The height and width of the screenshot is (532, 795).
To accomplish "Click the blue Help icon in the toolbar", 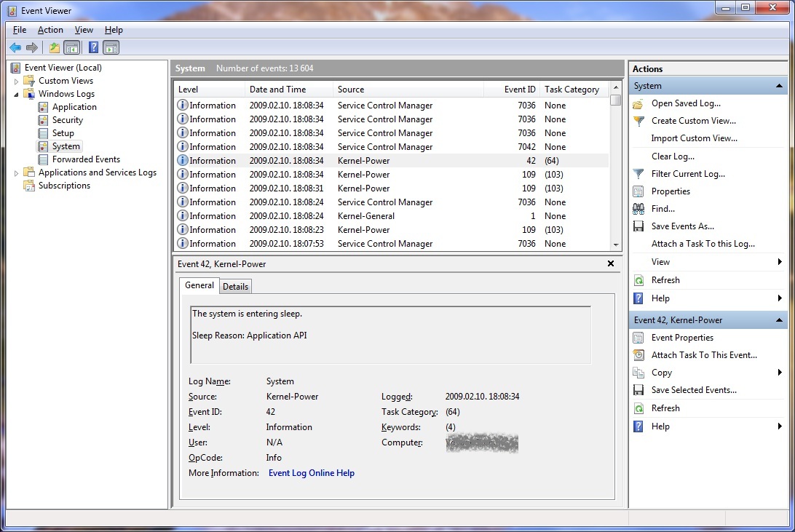I will (x=93, y=48).
